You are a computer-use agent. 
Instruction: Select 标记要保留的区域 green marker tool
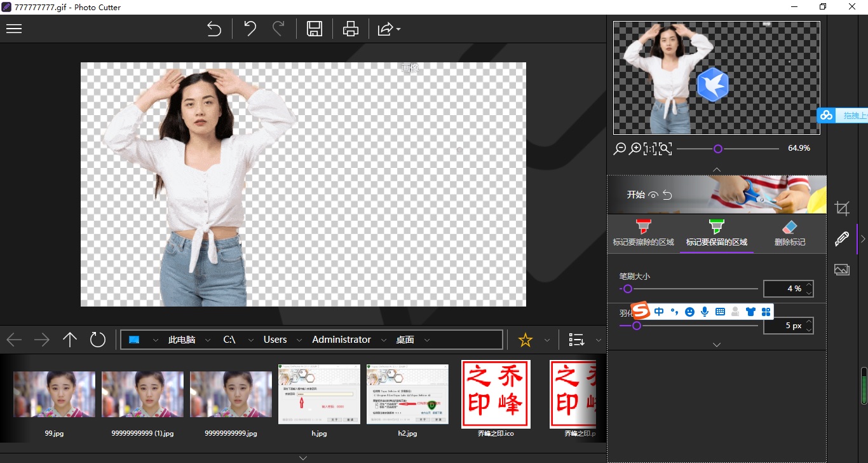click(717, 233)
